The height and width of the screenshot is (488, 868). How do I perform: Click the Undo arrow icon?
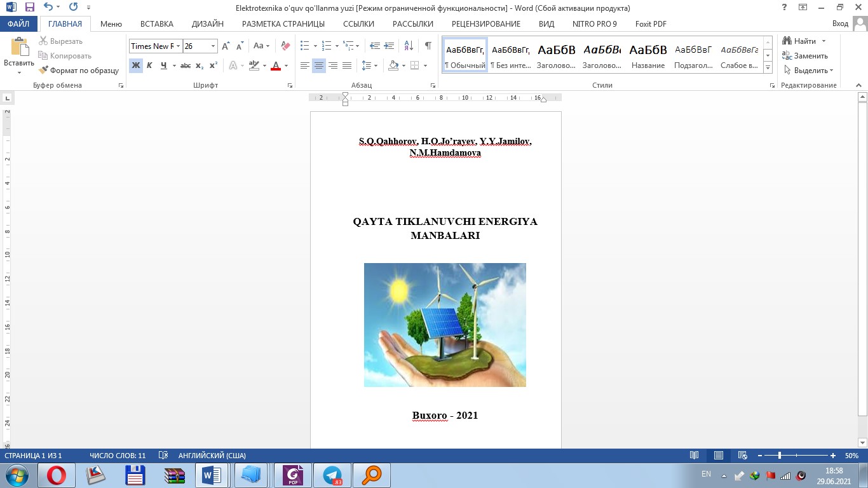tap(48, 8)
